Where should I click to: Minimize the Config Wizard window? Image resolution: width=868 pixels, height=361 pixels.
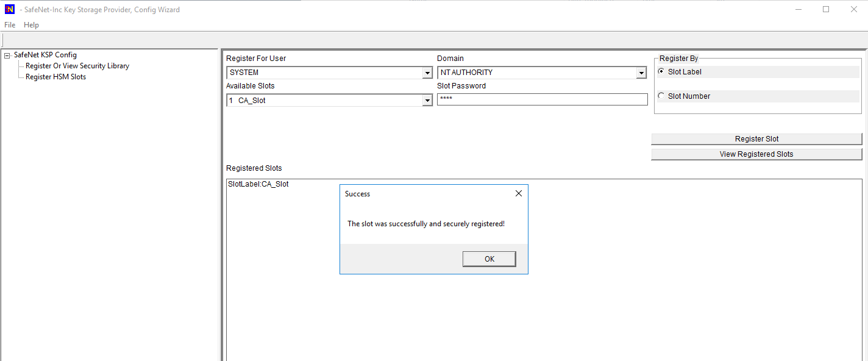(798, 9)
